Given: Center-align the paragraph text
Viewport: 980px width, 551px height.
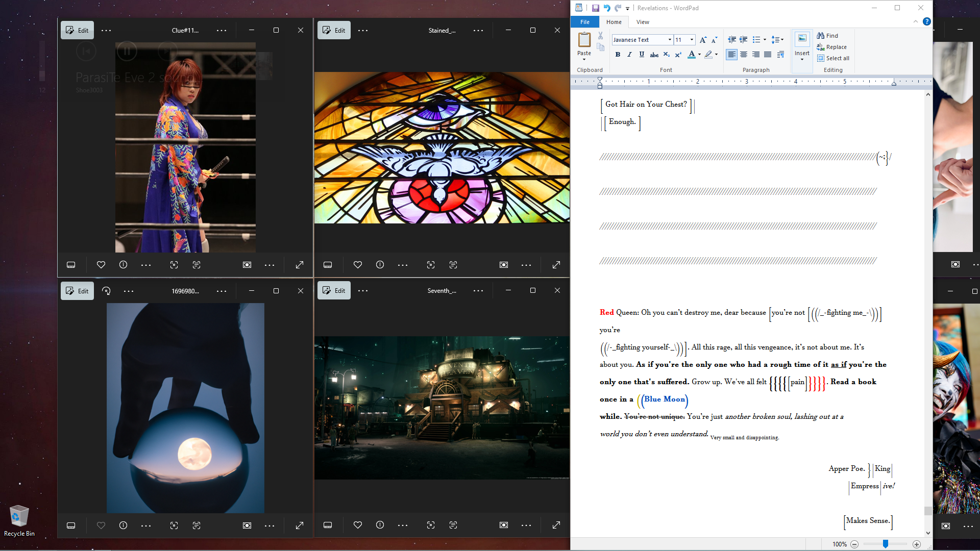Looking at the screenshot, I should pos(744,55).
